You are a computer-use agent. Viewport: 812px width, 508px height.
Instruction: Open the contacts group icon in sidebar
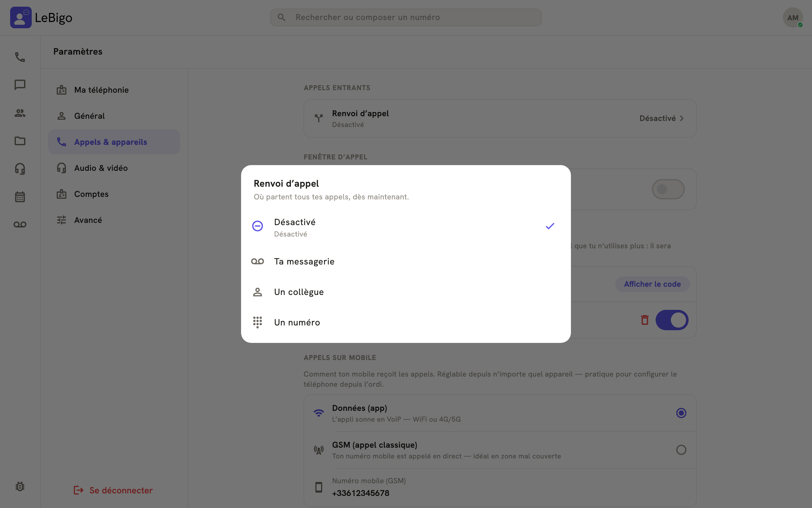point(20,113)
